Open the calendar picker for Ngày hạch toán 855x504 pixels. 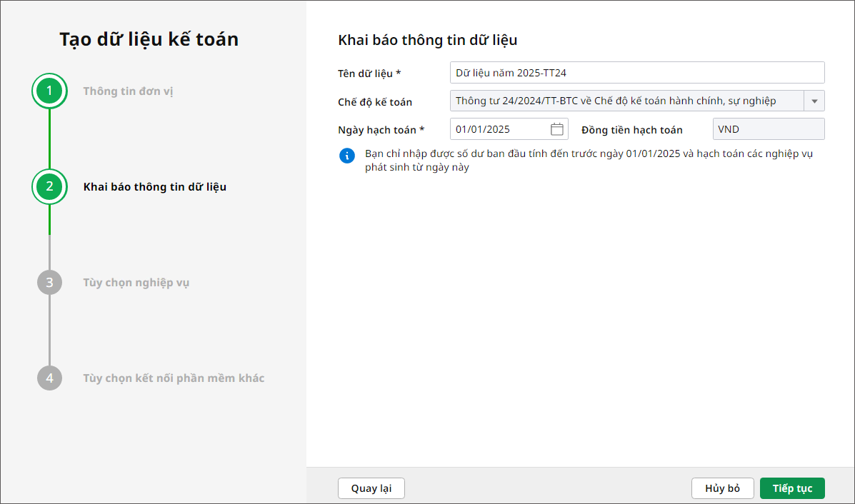557,129
